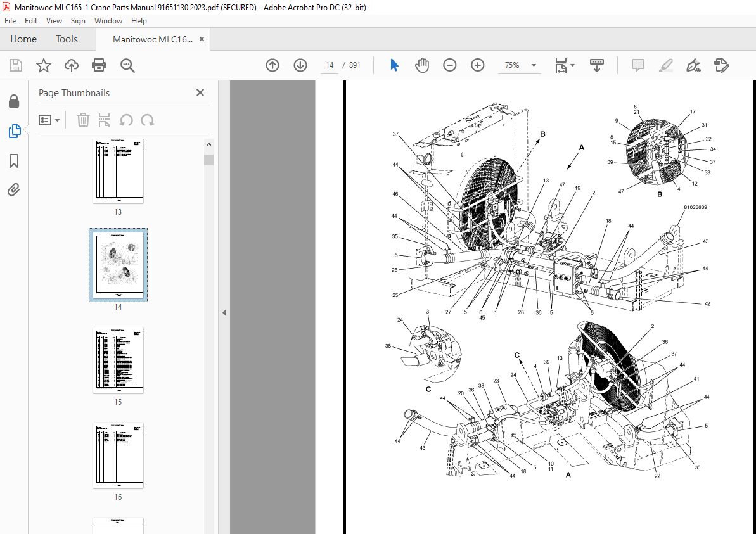Rotate page counterclockwise

[126, 120]
